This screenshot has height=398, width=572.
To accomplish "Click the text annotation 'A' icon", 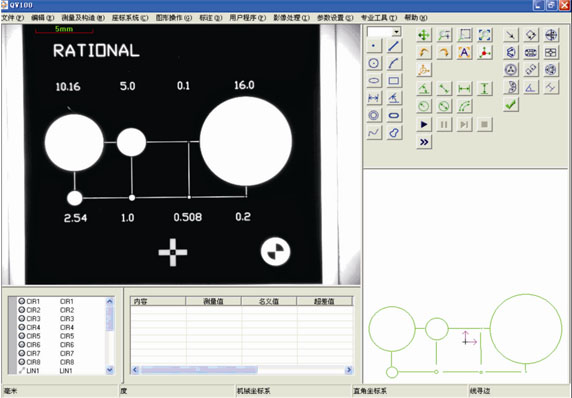I will tap(464, 53).
